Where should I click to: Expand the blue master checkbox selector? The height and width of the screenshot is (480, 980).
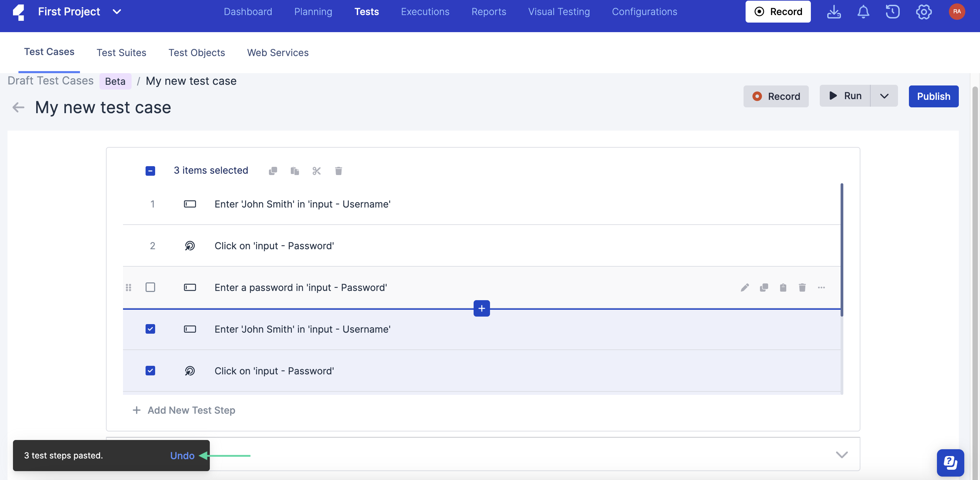[x=150, y=170]
